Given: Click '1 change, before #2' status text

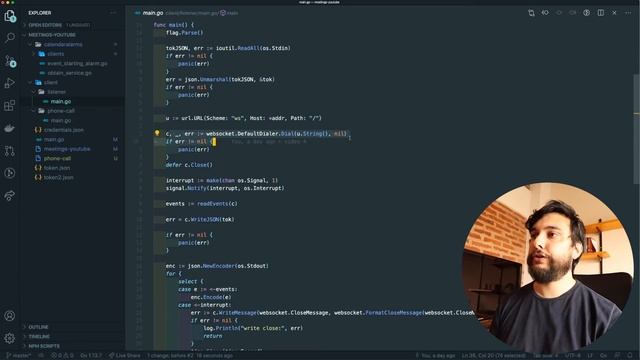Looking at the screenshot, I should click(x=190, y=356).
